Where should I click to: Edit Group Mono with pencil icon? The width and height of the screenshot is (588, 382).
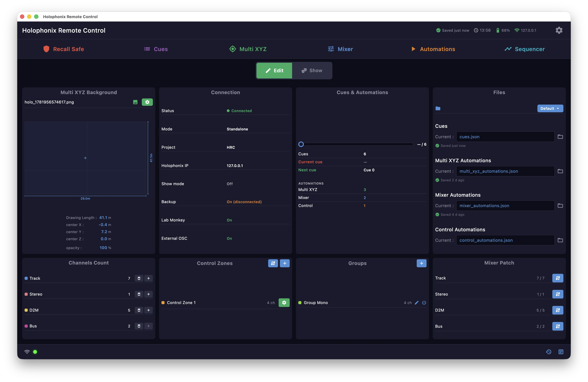click(417, 302)
